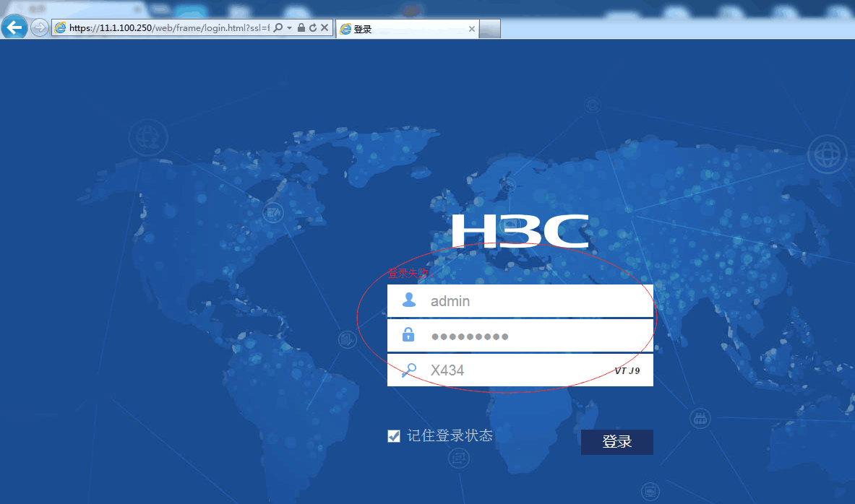
Task: Click the search magnifier in address bar
Action: pos(278,27)
